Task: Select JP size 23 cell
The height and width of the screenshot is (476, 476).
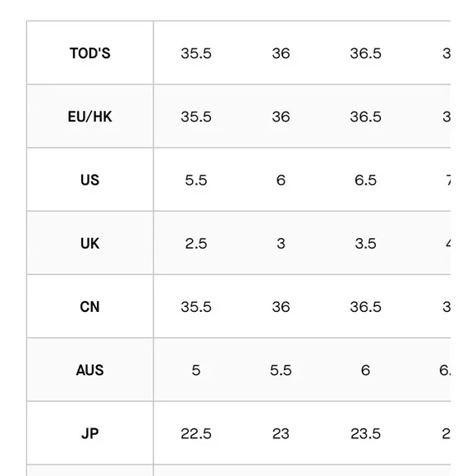Action: [x=281, y=434]
